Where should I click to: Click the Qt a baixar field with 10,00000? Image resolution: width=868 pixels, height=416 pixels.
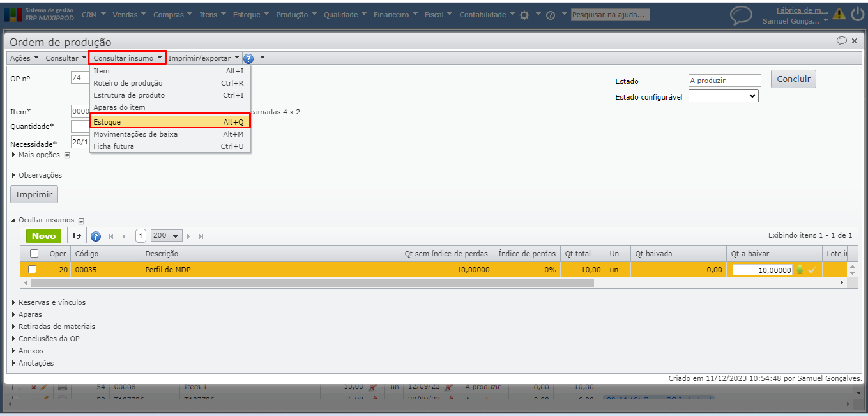pyautogui.click(x=763, y=270)
